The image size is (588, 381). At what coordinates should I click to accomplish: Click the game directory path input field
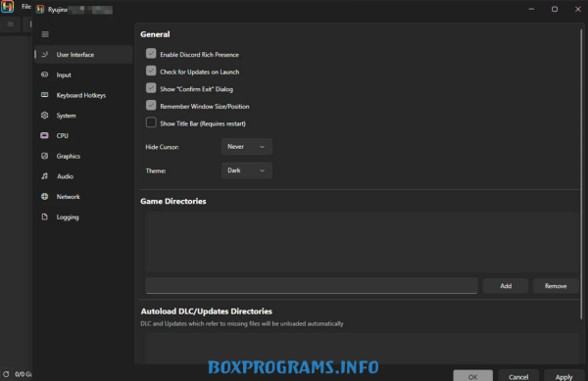click(x=312, y=285)
